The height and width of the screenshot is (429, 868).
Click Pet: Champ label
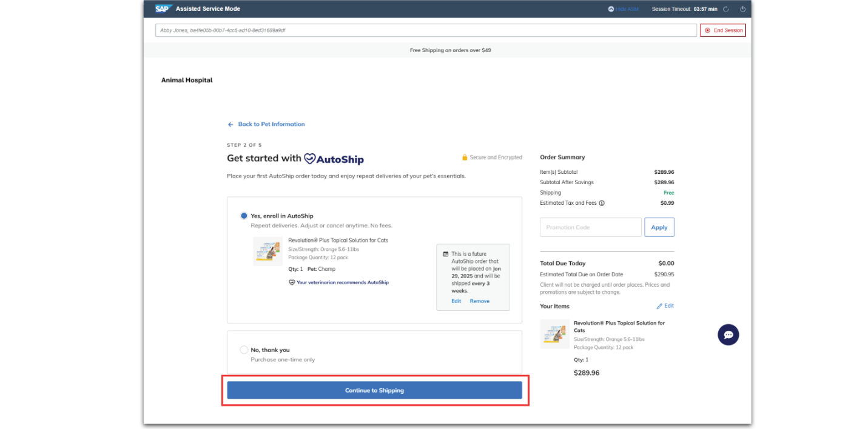[x=321, y=269]
